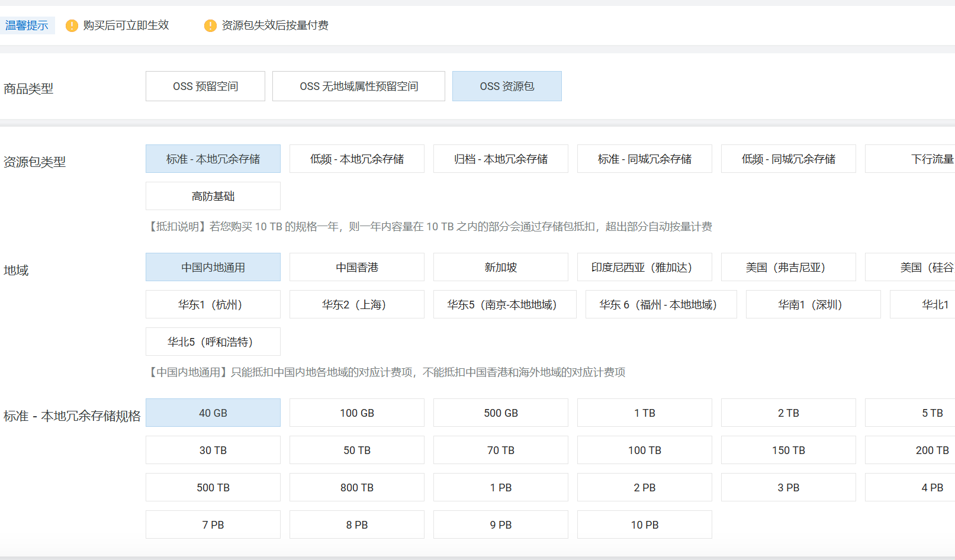Select 中国内地通用 region

(213, 267)
